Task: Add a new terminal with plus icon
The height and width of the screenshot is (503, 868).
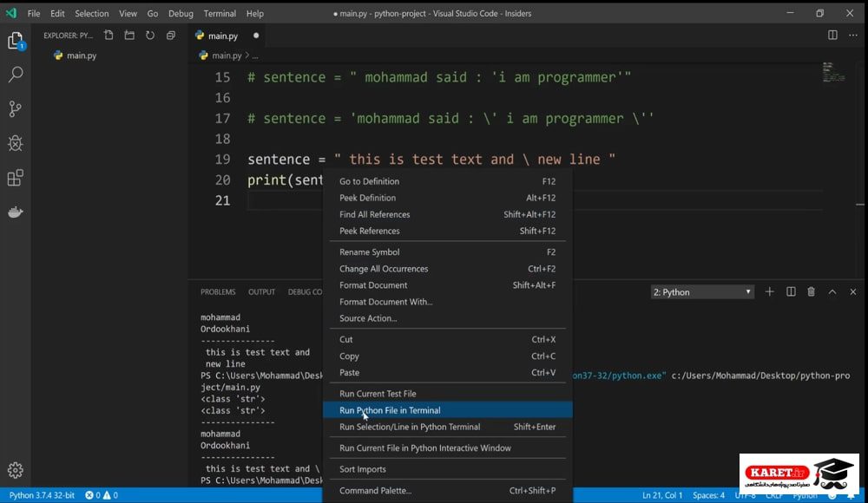Action: tap(769, 291)
